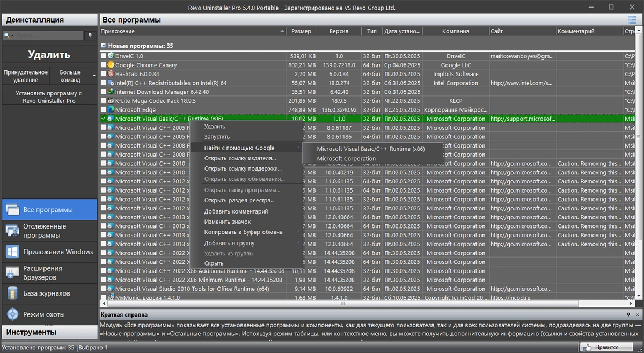Select 'Добавить комментарий' from context menu

point(236,211)
